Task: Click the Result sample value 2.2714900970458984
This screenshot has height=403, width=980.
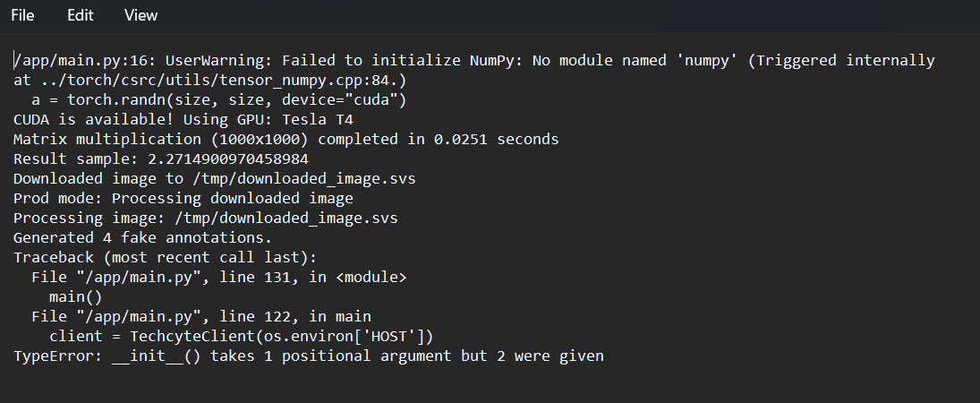Action: (228, 159)
